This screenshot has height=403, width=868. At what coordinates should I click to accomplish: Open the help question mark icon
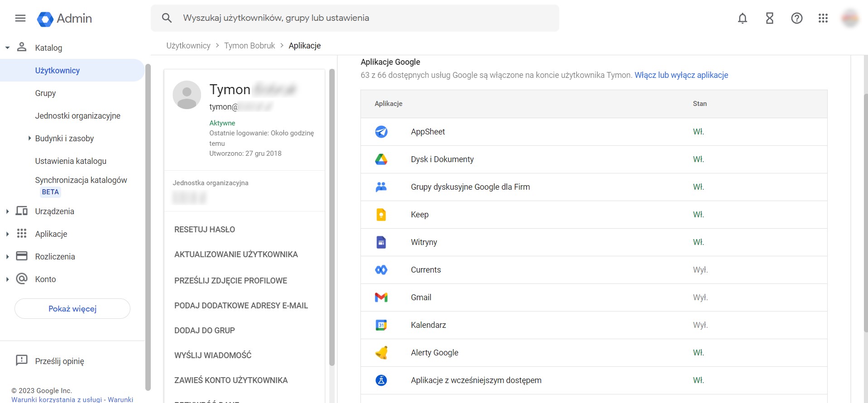point(797,18)
